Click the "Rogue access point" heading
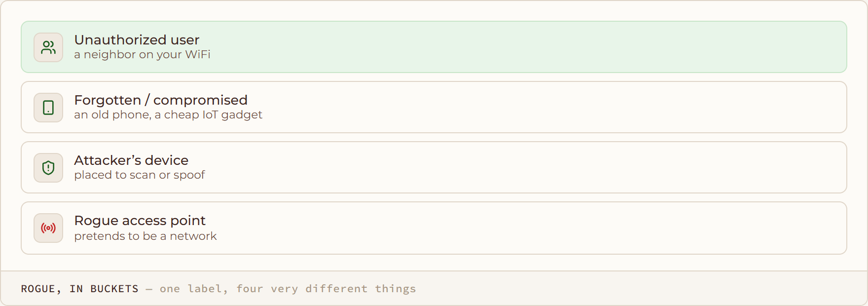Image resolution: width=868 pixels, height=306 pixels. (140, 221)
